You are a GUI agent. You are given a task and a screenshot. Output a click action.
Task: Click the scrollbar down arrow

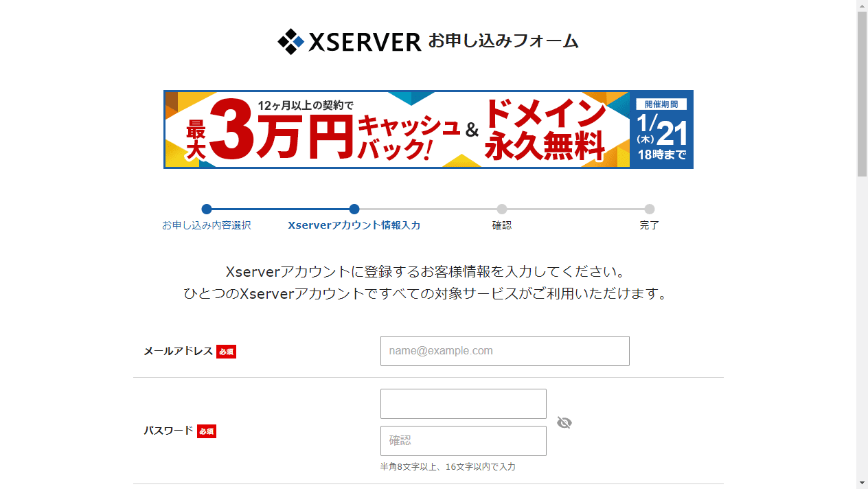[x=863, y=484]
